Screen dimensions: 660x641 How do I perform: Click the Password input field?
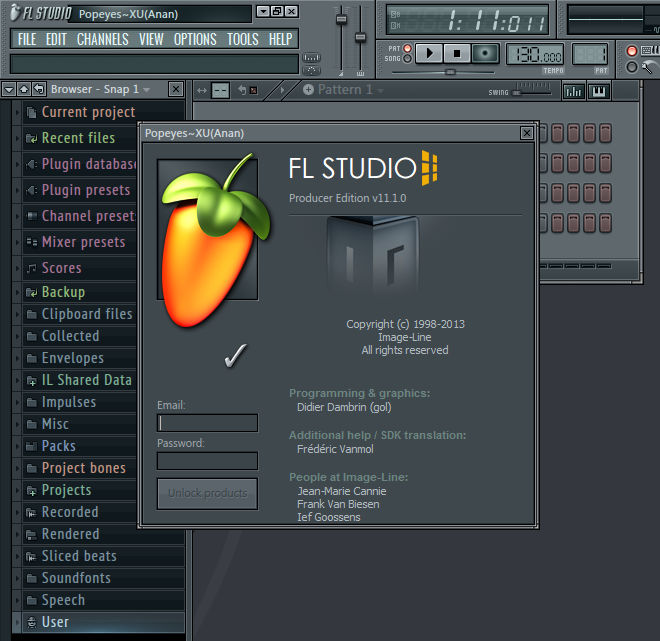207,461
